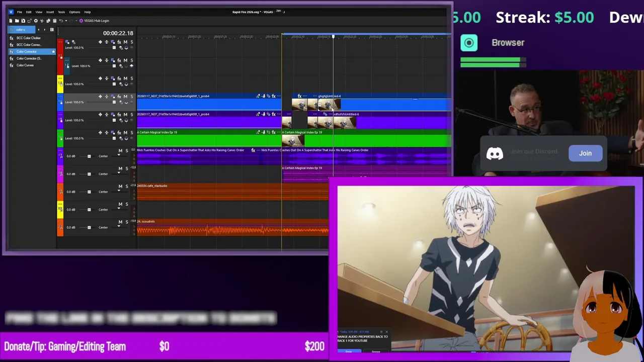Click the Browser source circular icon
This screenshot has width=644, height=362.
click(x=469, y=43)
